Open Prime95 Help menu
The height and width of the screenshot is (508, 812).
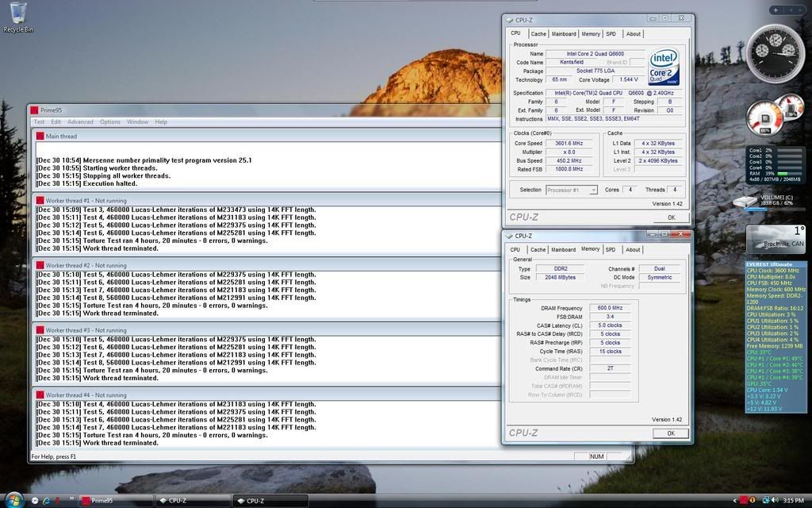point(161,121)
